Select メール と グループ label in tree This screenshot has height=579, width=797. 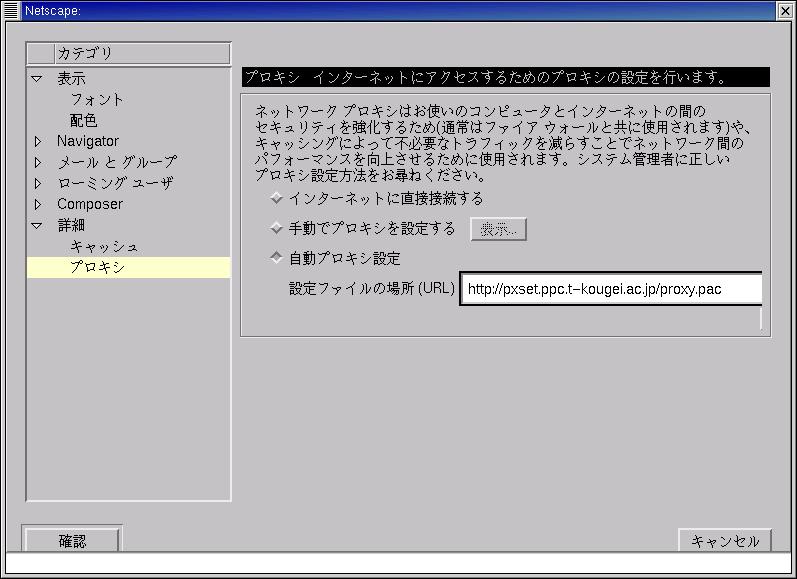click(117, 163)
